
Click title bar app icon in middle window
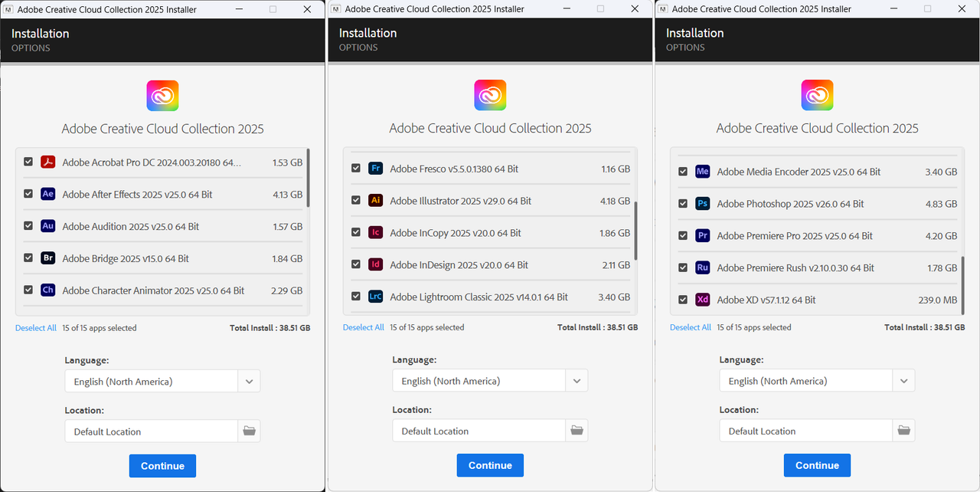(336, 8)
